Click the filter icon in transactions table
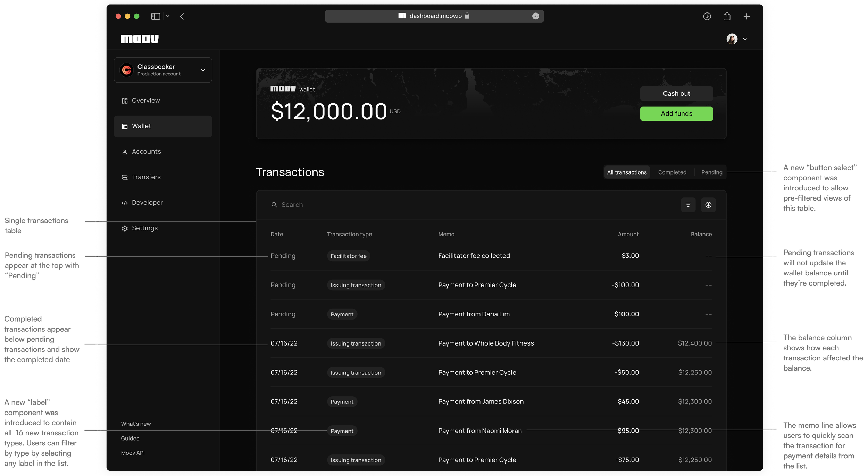This screenshot has height=476, width=868. point(688,205)
